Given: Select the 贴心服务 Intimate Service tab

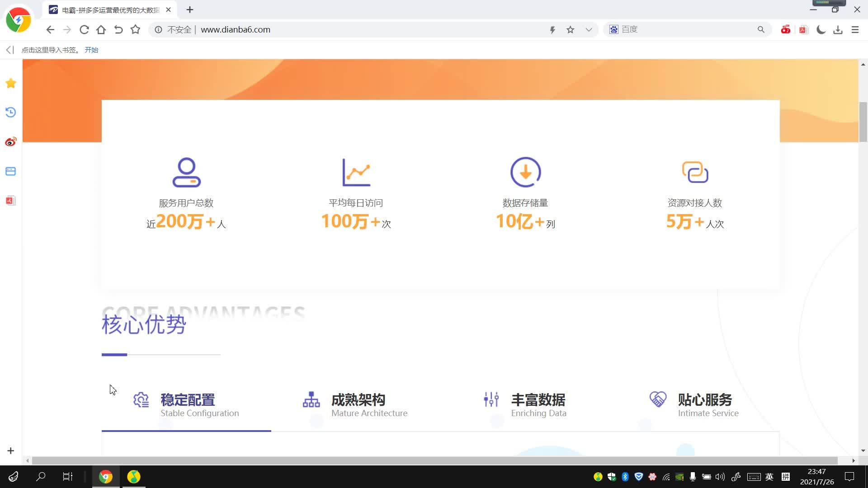Looking at the screenshot, I should point(708,404).
